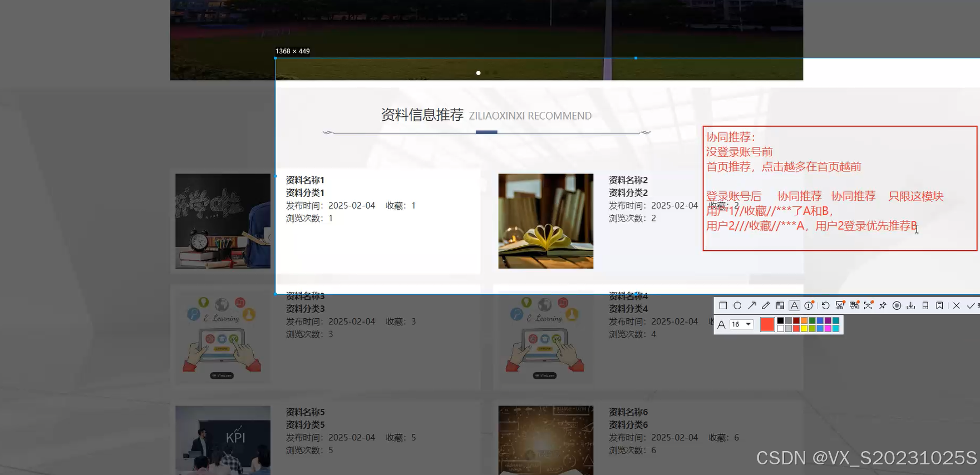Open the 资料名称6 title link
Screen dimensions: 980x475
coord(628,412)
